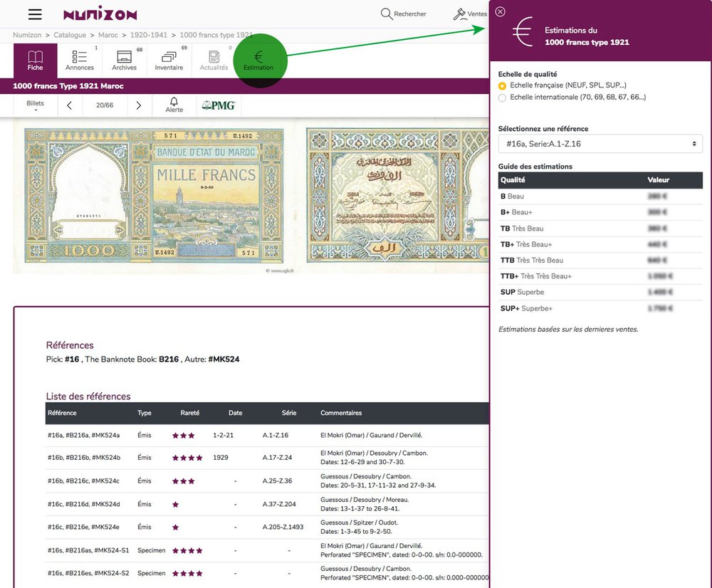Image resolution: width=712 pixels, height=588 pixels.
Task: Expand the Billets dropdown
Action: 35,105
